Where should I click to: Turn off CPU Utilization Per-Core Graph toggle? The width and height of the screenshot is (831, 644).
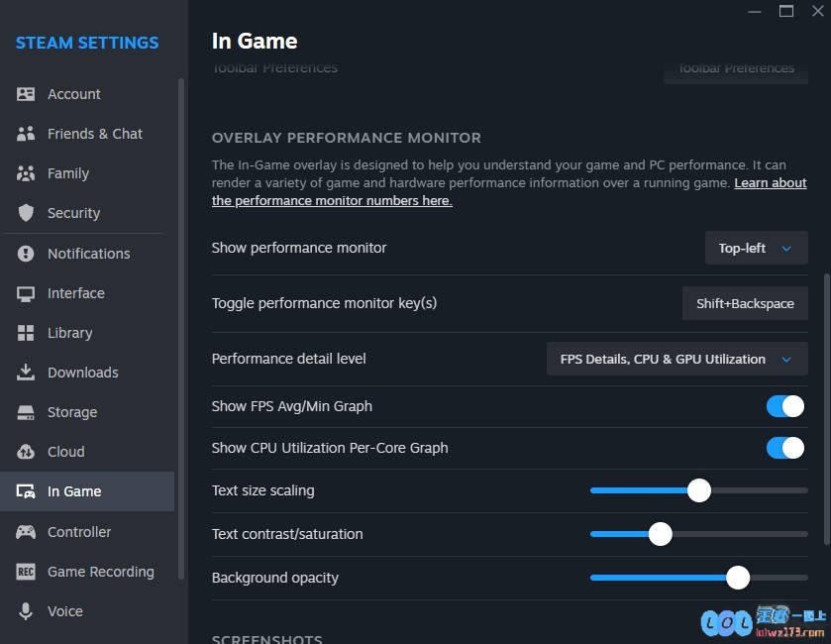pyautogui.click(x=784, y=448)
